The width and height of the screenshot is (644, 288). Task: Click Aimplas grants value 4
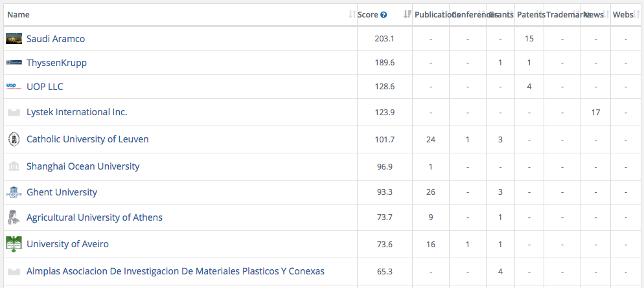click(500, 271)
